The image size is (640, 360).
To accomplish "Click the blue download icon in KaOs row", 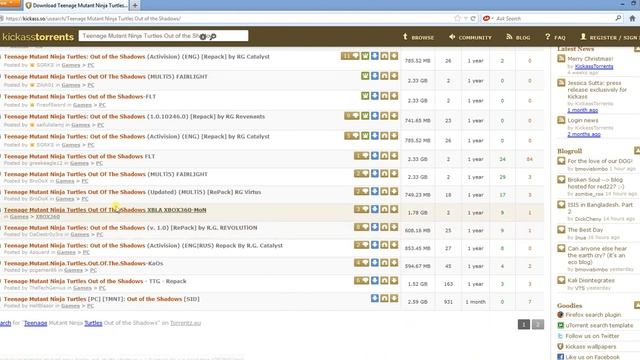I will coord(375,262).
